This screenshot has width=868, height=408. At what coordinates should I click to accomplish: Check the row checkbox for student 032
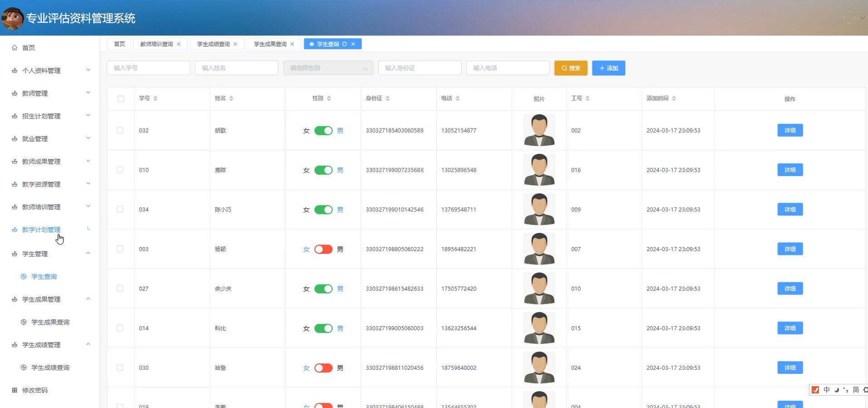click(x=120, y=130)
